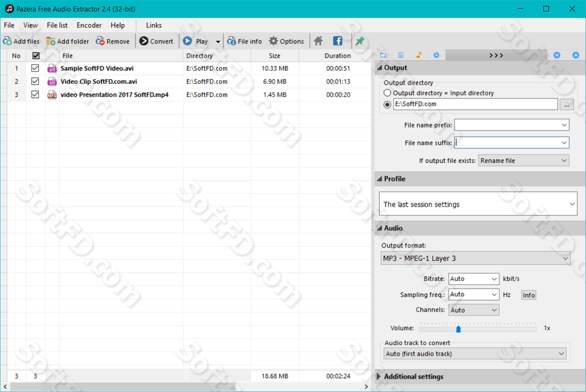The height and width of the screenshot is (392, 586).
Task: Open the File name prefix dropdown
Action: (564, 125)
